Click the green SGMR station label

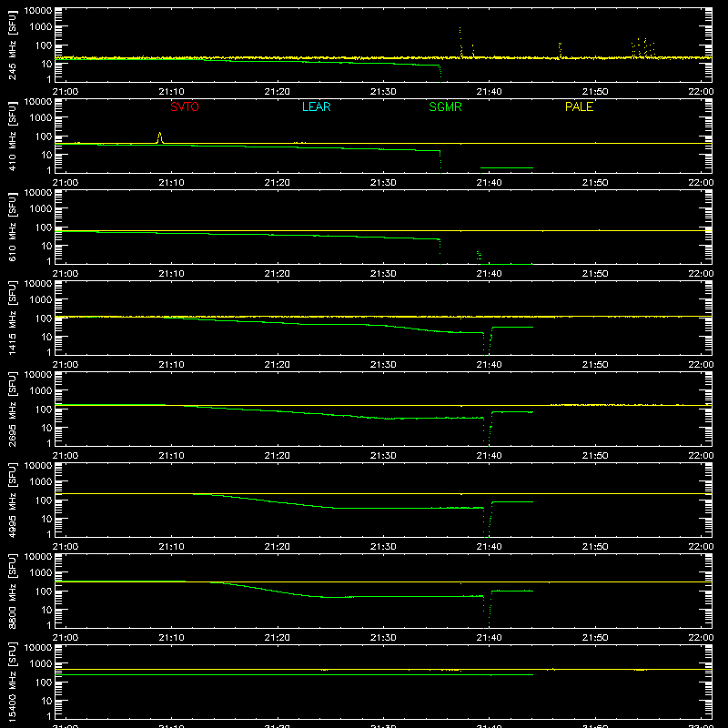[445, 106]
